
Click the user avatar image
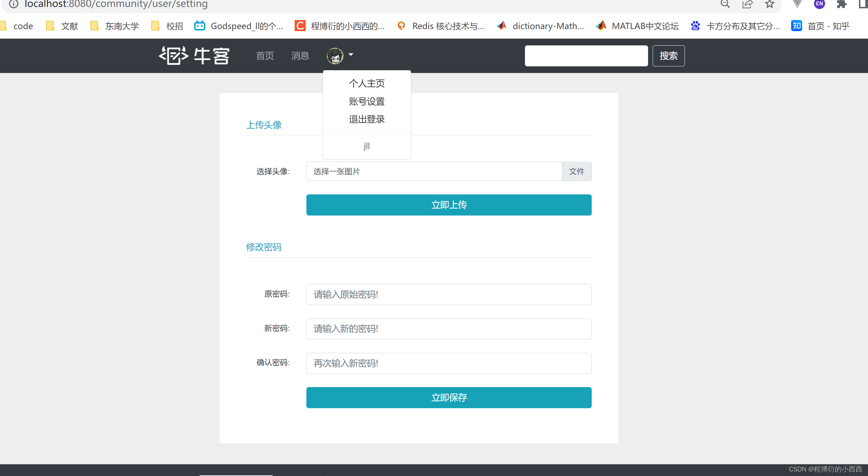(x=335, y=56)
